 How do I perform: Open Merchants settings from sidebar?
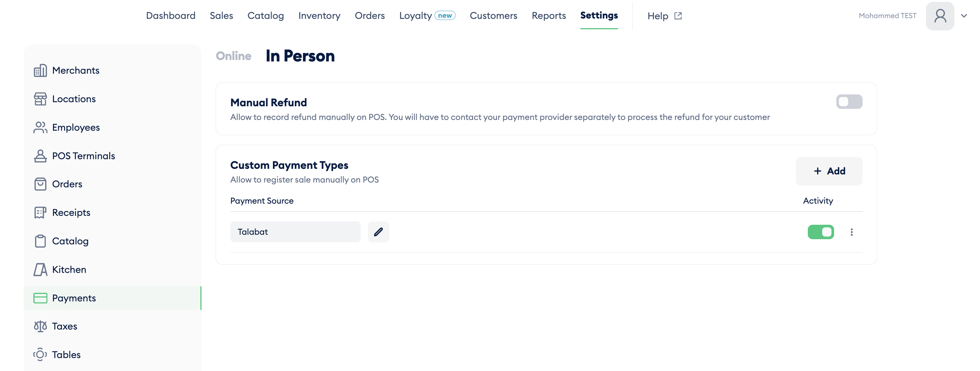[76, 70]
